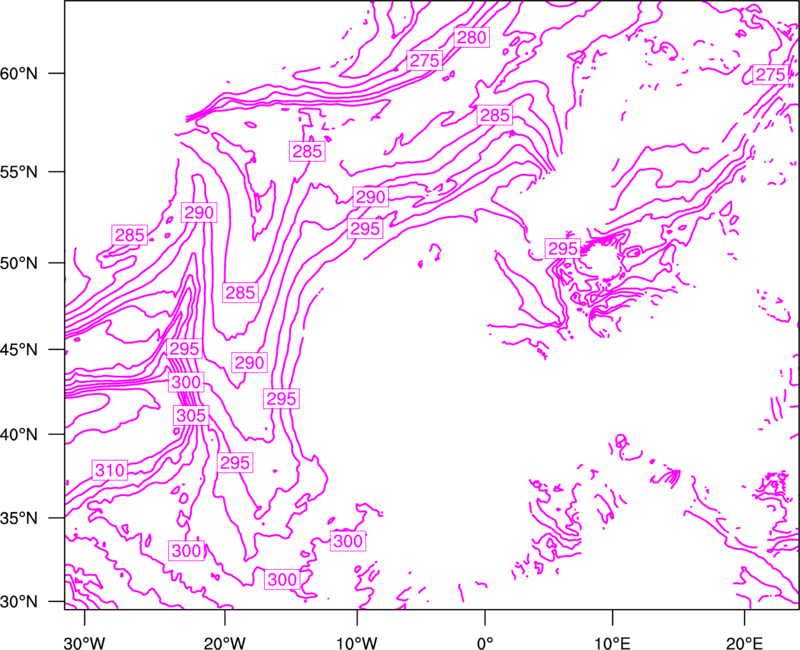Click the 50°N latitude axis label
This screenshot has height=650, width=800.
coord(19,263)
